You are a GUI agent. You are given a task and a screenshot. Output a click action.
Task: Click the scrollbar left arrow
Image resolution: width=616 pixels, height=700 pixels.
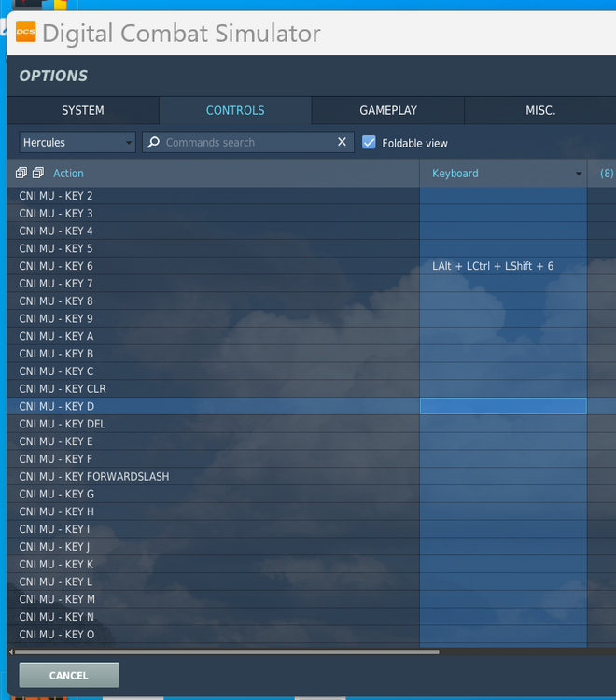coord(10,651)
